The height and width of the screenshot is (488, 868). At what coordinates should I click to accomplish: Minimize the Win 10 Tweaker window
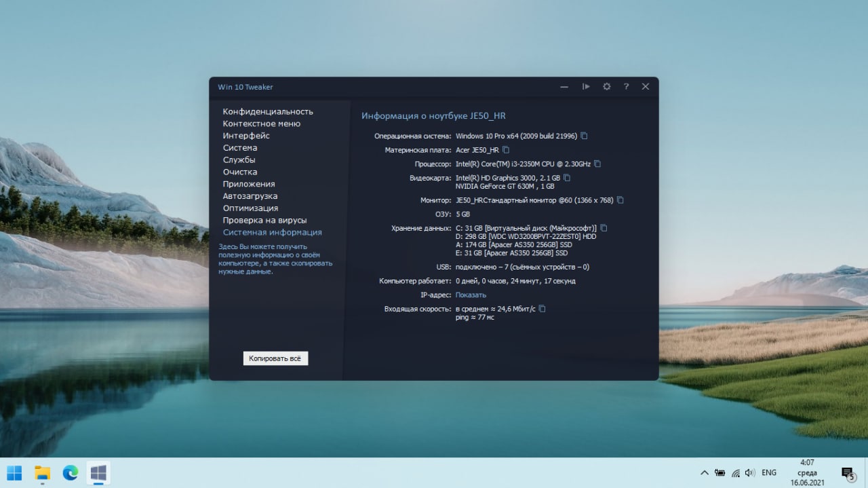(x=564, y=87)
